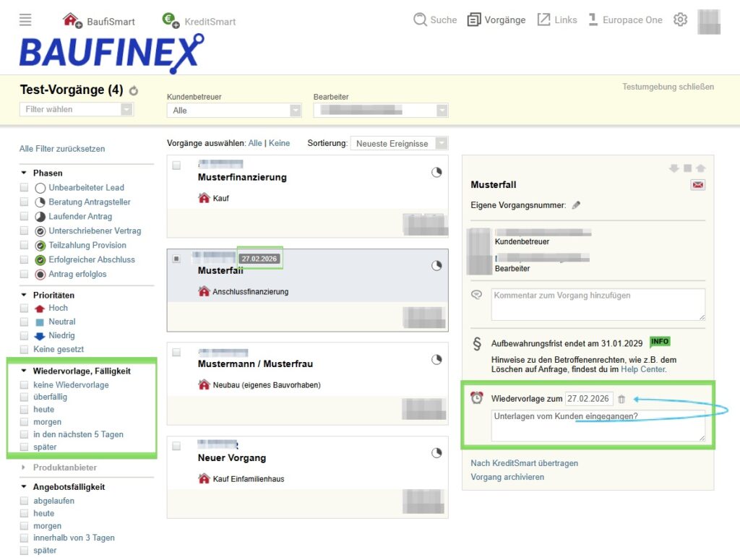Click the Kommentar zum Vorgang text field
The height and width of the screenshot is (560, 740).
point(598,304)
